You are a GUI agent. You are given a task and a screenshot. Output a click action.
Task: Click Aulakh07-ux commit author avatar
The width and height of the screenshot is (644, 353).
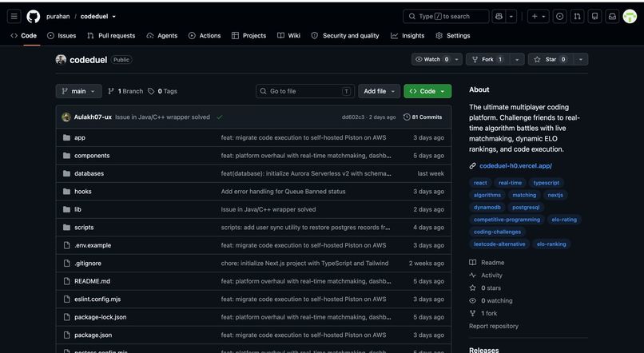(x=66, y=117)
